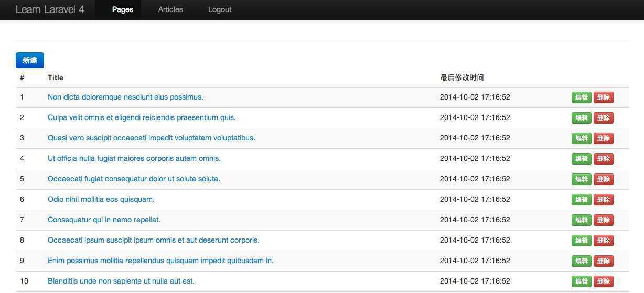The width and height of the screenshot is (644, 293).
Task: Open "Enim possimus mollitia repellendus" page link
Action: click(160, 261)
